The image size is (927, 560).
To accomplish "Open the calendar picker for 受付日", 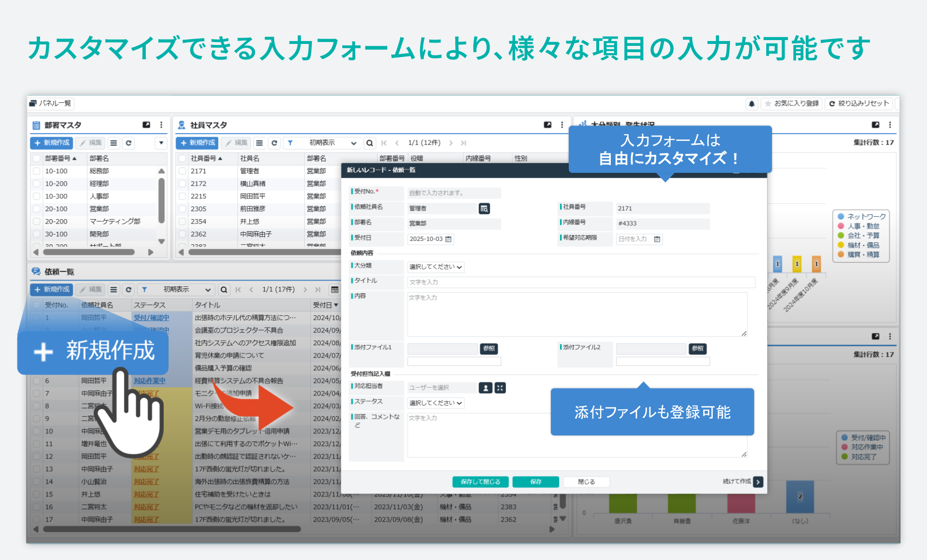I will [447, 239].
